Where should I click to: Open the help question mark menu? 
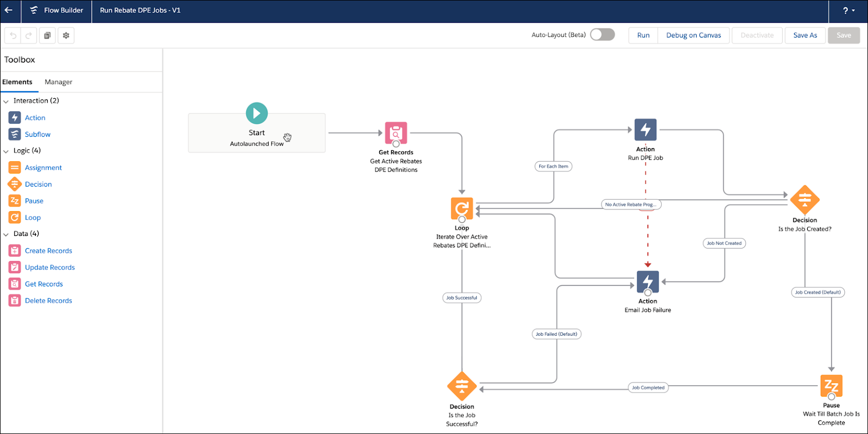pyautogui.click(x=848, y=11)
